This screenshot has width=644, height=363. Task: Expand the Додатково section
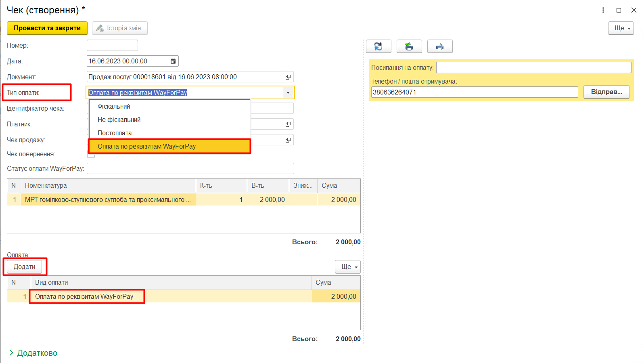click(x=33, y=353)
